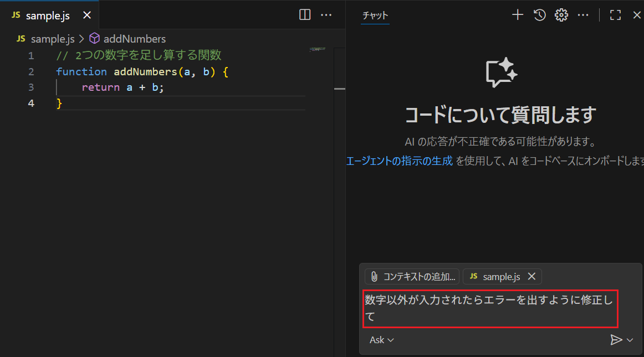Open editor more actions ellipsis menu
This screenshot has width=644, height=357.
point(326,15)
